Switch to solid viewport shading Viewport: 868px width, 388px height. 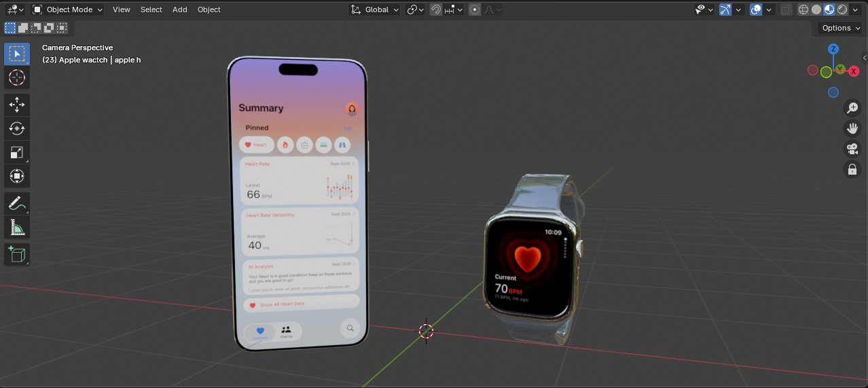(x=816, y=10)
